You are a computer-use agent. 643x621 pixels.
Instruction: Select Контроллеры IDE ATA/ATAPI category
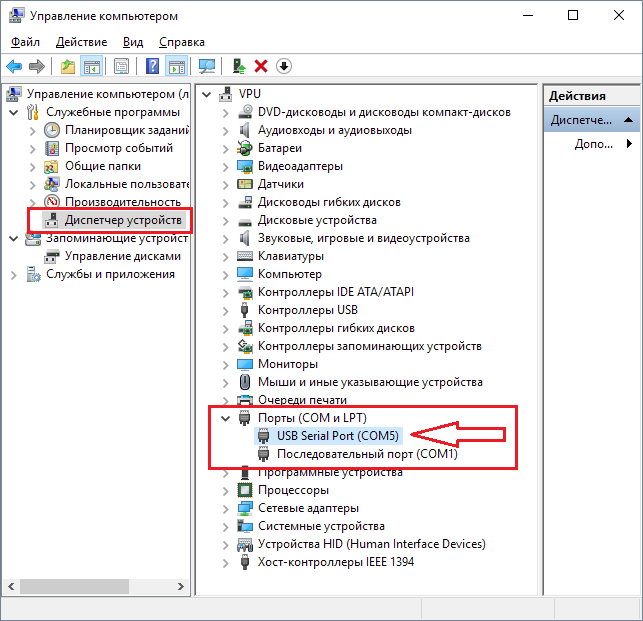[x=335, y=292]
